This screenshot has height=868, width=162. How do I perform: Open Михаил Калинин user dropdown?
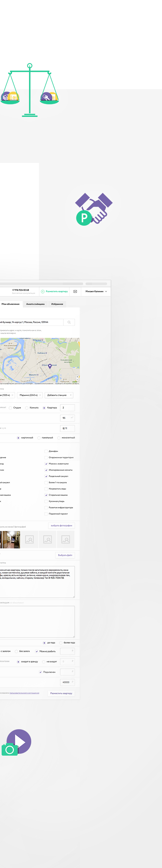pyautogui.click(x=96, y=291)
